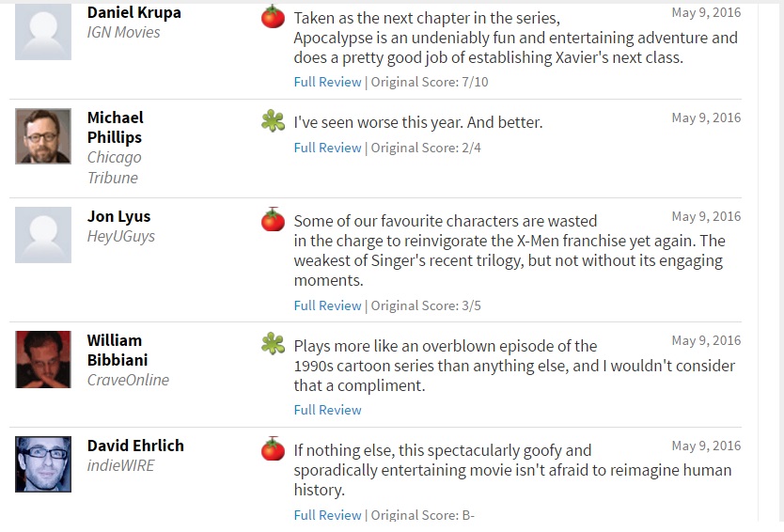Click critic name Daniel Krupa
This screenshot has height=532, width=784.
tap(133, 12)
